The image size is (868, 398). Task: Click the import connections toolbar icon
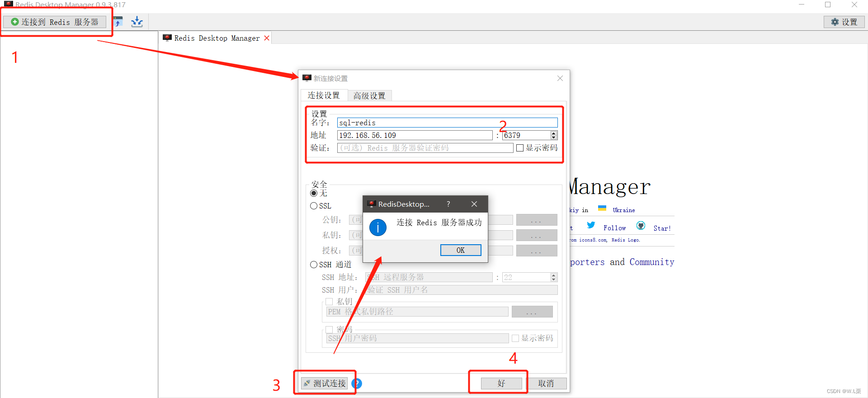118,22
